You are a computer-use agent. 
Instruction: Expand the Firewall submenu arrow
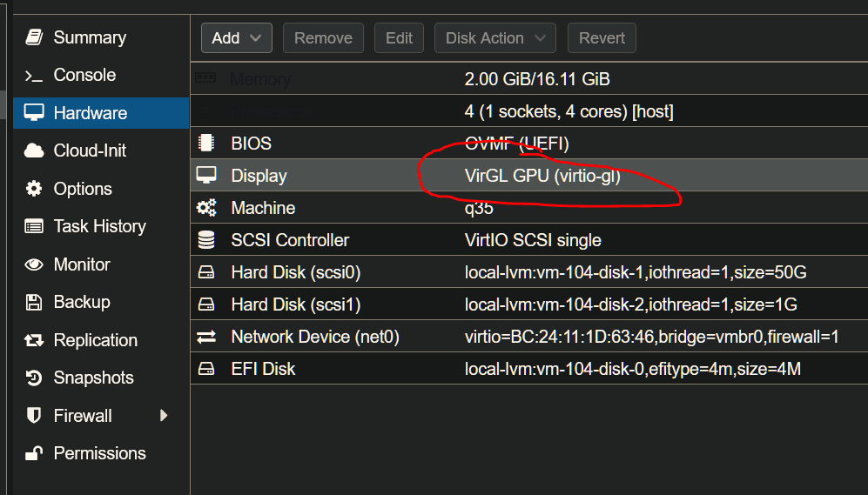(164, 416)
